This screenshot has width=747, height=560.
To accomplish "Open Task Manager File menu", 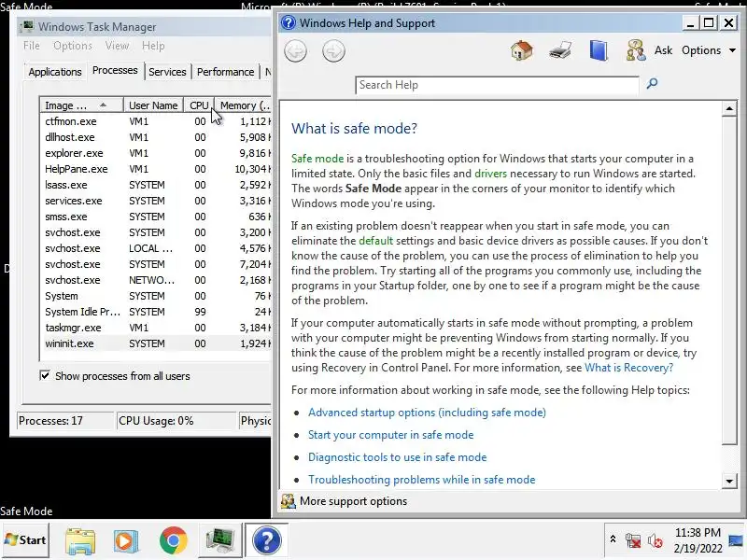I will pos(32,46).
